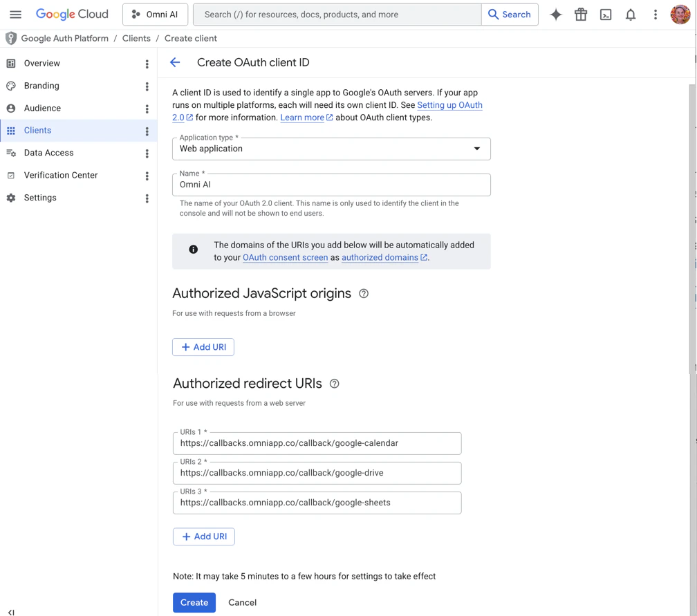Open the Omni AI project picker
This screenshot has width=697, height=616.
[155, 14]
